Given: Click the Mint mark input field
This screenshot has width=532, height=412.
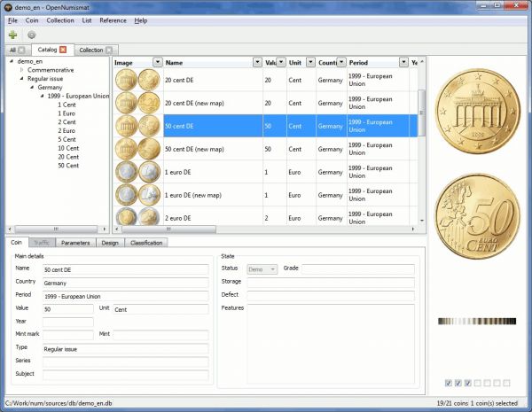Looking at the screenshot, I should coord(67,334).
